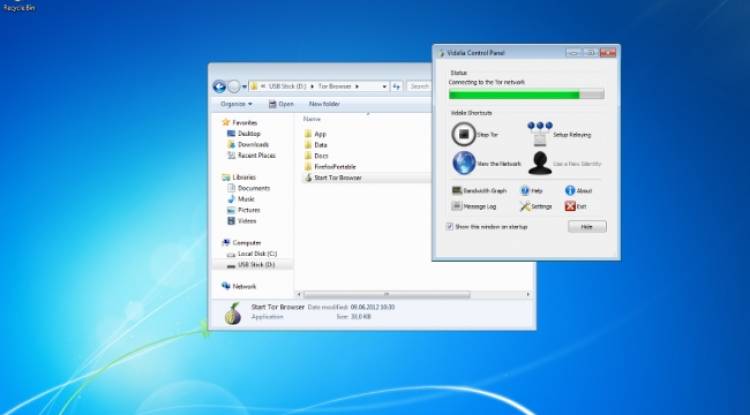Click the Stop Tor icon in Vidalia
The image size is (750, 415).
pyautogui.click(x=463, y=134)
